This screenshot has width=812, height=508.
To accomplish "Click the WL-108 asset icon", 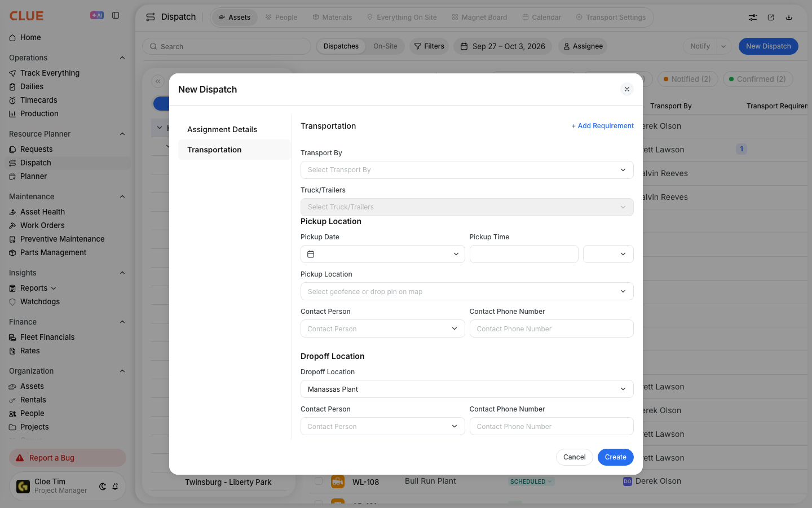I will pos(338,482).
